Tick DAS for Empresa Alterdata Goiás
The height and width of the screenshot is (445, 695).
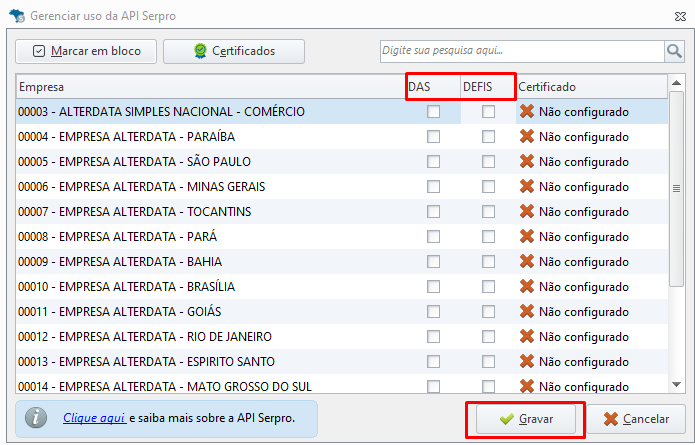pos(433,312)
